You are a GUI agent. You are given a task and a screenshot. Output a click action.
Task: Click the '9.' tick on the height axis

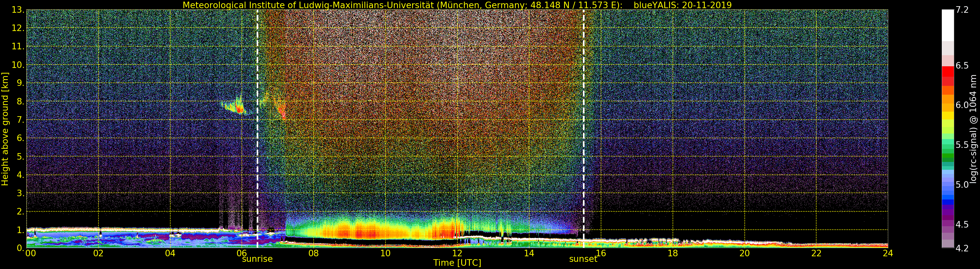point(21,83)
